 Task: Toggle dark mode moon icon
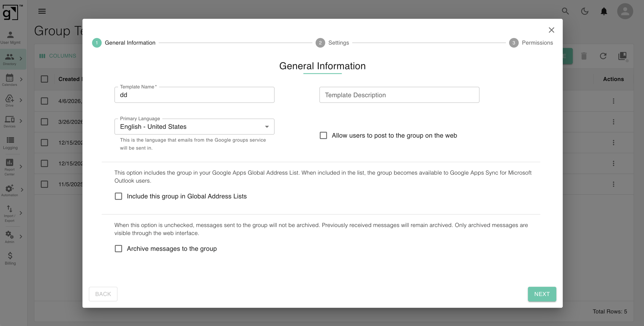(x=585, y=11)
